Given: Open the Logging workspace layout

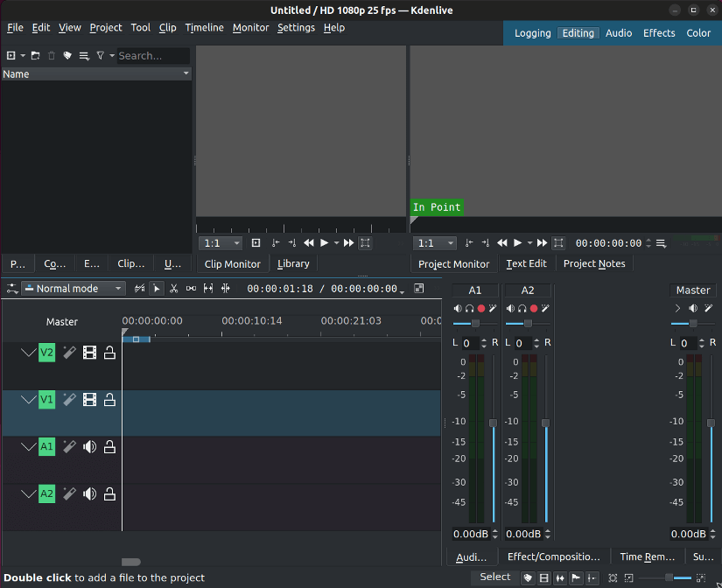Looking at the screenshot, I should point(533,33).
